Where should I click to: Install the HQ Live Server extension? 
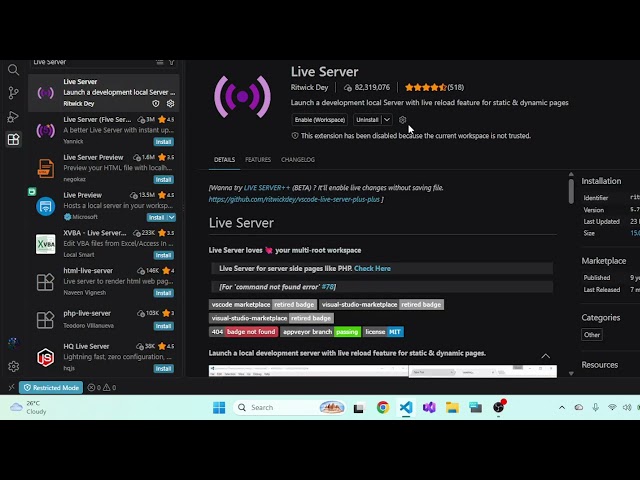(x=163, y=369)
